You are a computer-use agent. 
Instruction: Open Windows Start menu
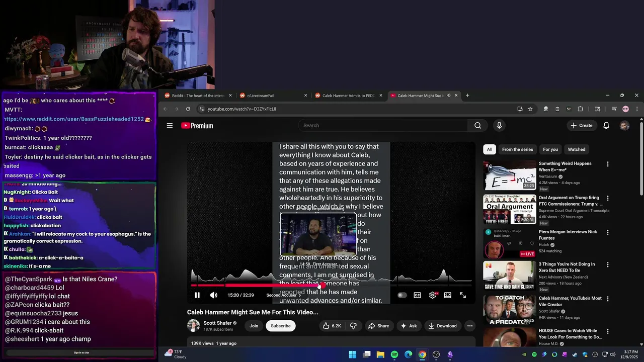(353, 355)
